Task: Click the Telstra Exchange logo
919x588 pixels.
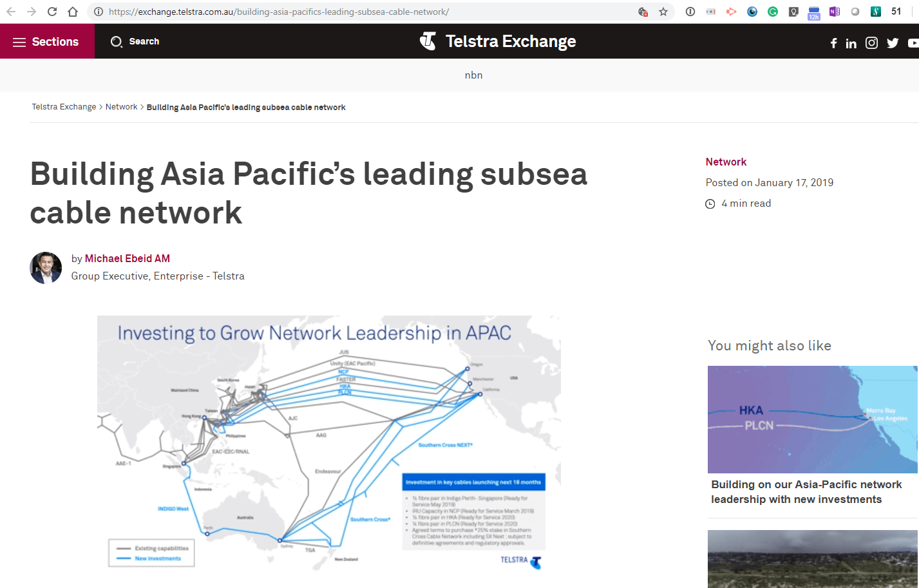Action: click(x=497, y=41)
